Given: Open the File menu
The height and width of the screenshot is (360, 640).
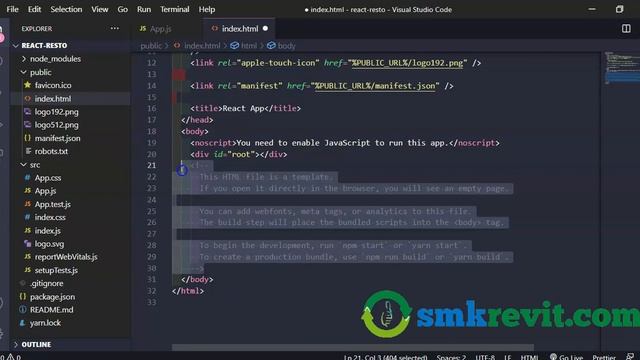Looking at the screenshot, I should (x=12, y=9).
